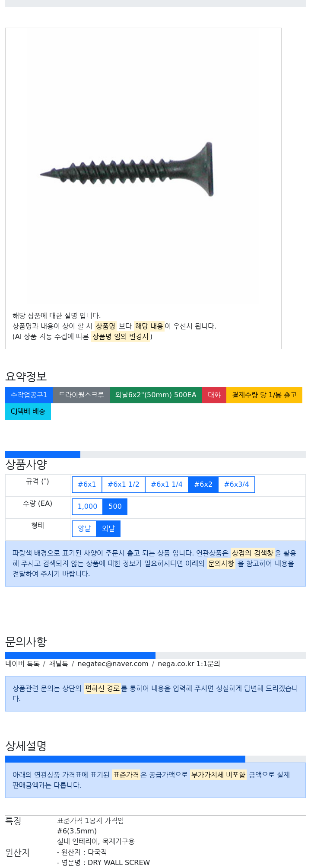Pick the #6x2 size option
This screenshot has width=311, height=868.
point(203,485)
